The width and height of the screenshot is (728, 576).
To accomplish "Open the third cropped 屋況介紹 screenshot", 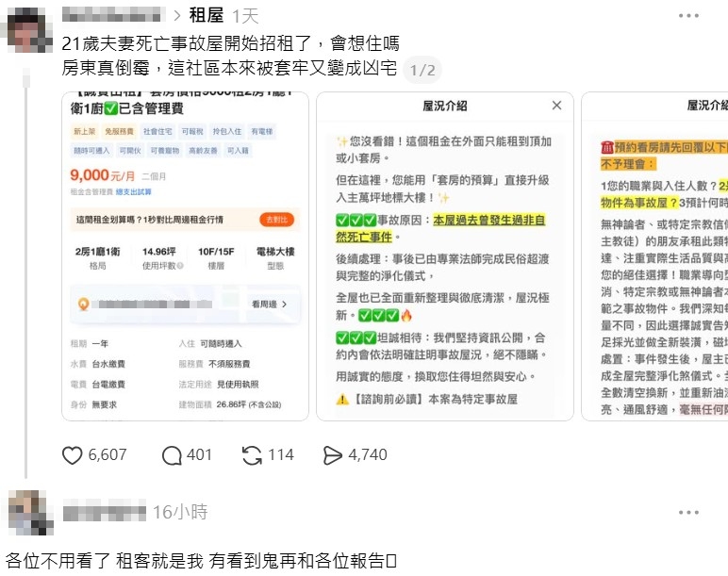I will pos(654,256).
